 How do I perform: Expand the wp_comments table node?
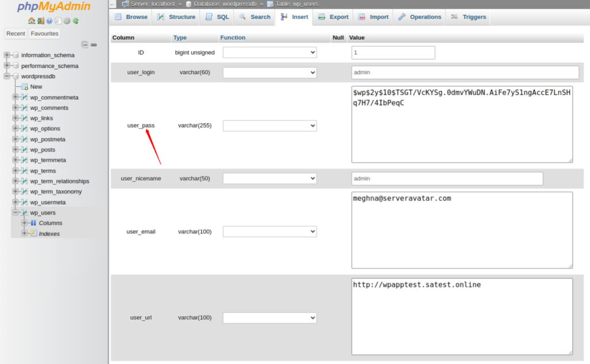16,108
